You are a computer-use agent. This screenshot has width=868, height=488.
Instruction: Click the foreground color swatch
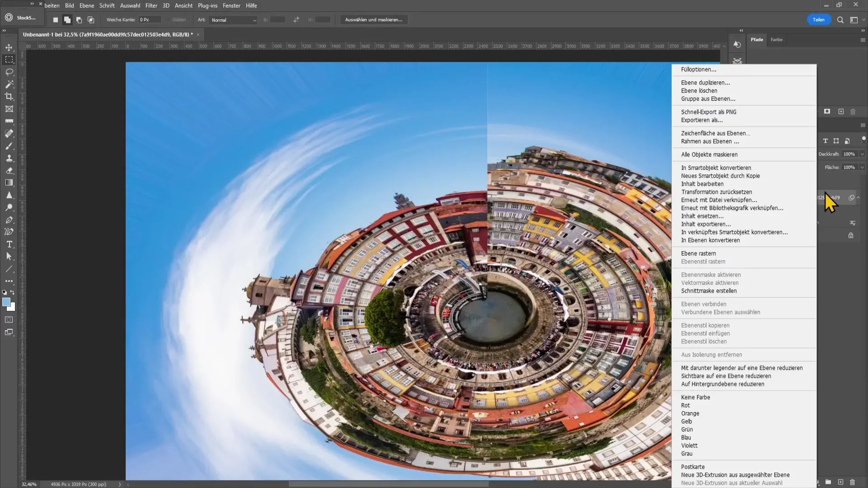click(7, 301)
